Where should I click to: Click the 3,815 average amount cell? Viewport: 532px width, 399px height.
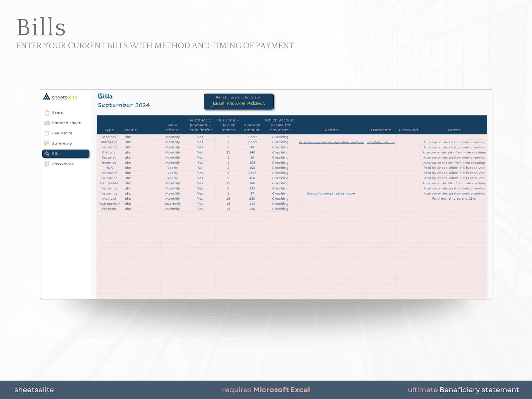point(252,173)
